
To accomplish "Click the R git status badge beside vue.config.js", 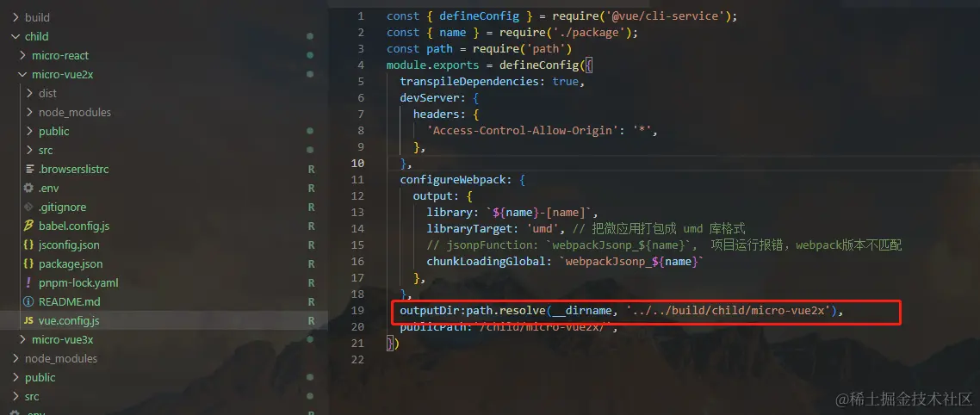I will coord(311,320).
